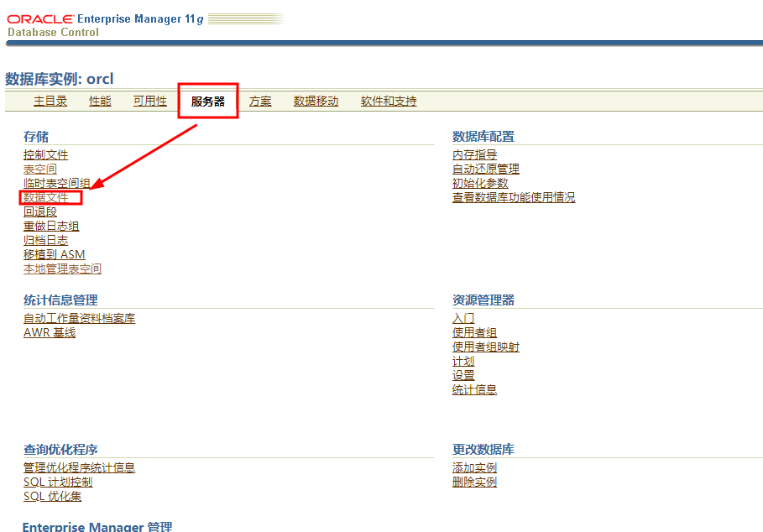Click the 查询优化程序 section heading
The image size is (763, 532).
click(60, 449)
